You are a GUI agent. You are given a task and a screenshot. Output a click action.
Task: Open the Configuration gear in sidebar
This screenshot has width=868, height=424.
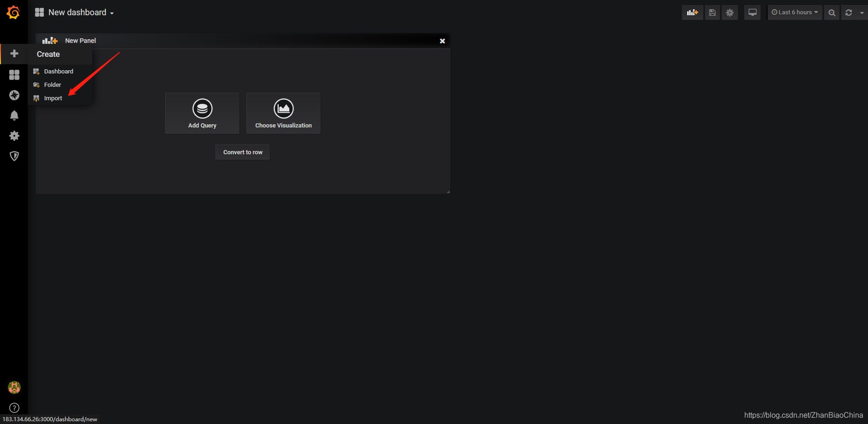pyautogui.click(x=14, y=136)
